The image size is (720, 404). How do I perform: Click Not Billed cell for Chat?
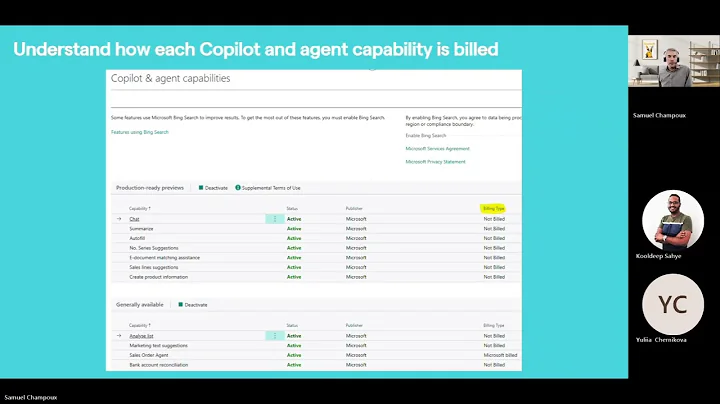coord(494,219)
